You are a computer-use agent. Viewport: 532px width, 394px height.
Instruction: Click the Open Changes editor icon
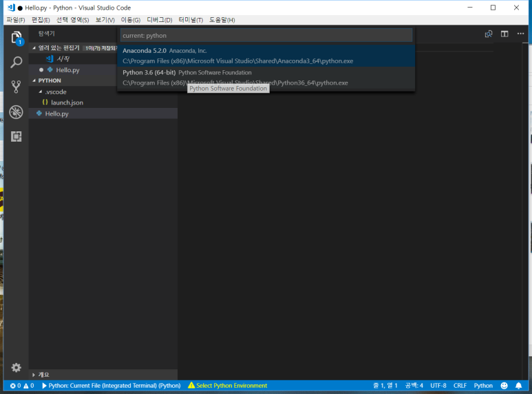488,34
